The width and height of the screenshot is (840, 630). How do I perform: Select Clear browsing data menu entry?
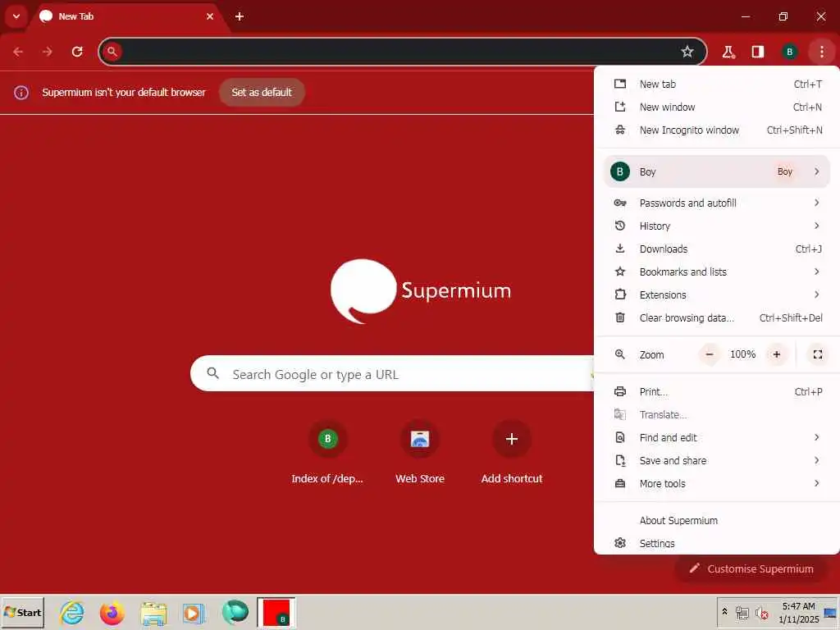click(717, 318)
